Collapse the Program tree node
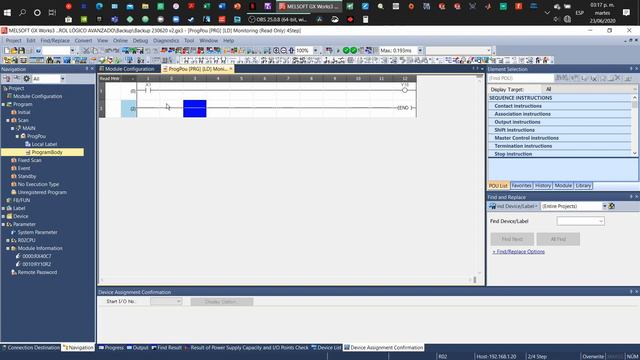Image resolution: width=640 pixels, height=360 pixels. (x=4, y=104)
